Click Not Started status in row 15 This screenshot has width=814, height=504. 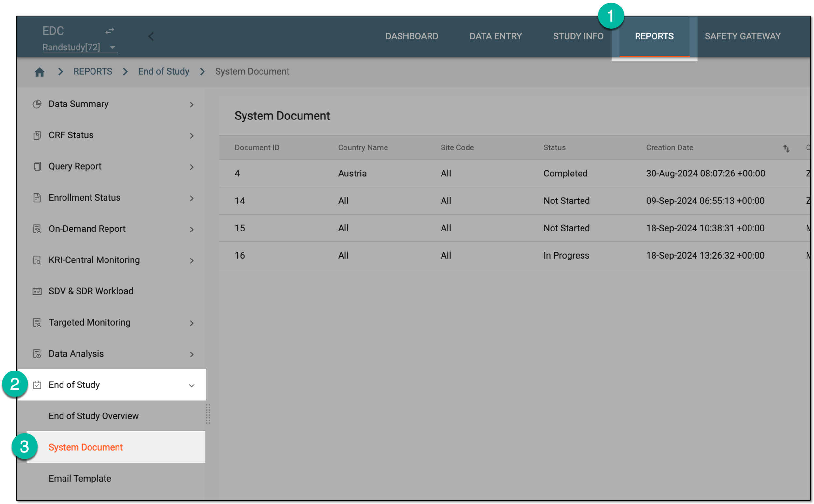coord(566,228)
